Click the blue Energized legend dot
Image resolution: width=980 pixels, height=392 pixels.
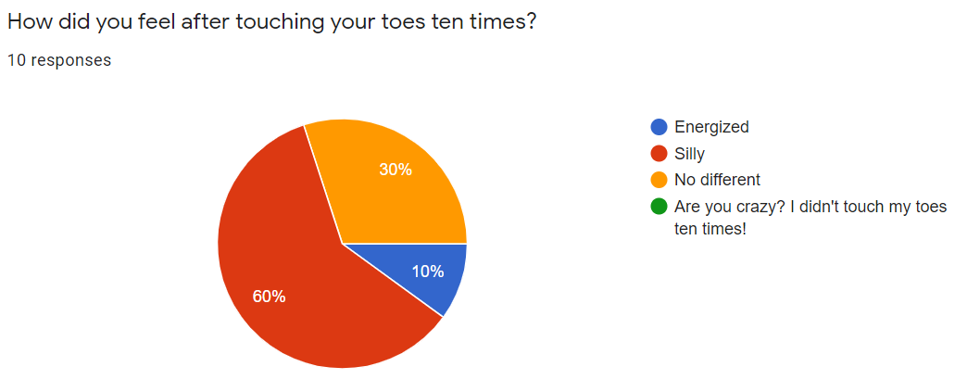click(x=659, y=127)
